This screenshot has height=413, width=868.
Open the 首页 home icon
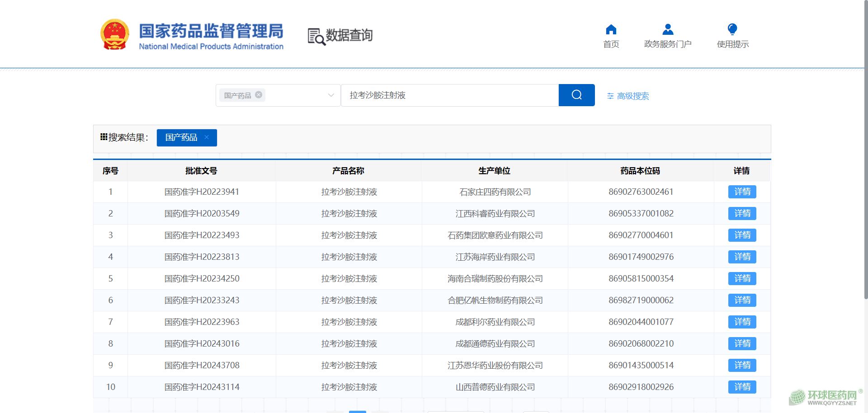(611, 30)
